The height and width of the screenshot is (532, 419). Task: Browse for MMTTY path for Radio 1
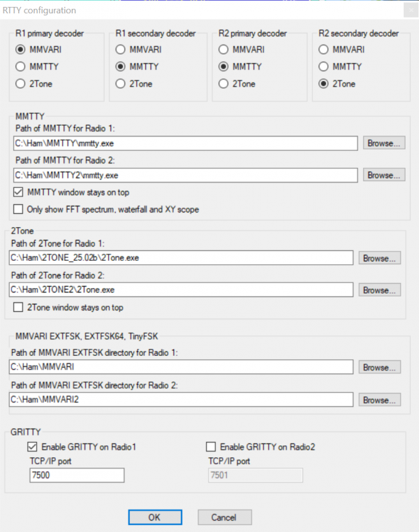384,143
